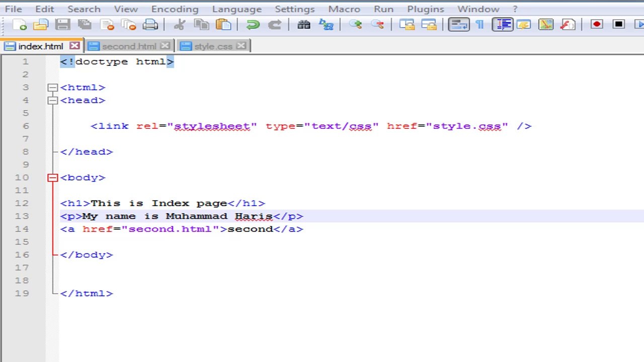644x362 pixels.
Task: Start macro recording with red dot icon
Action: [x=597, y=25]
